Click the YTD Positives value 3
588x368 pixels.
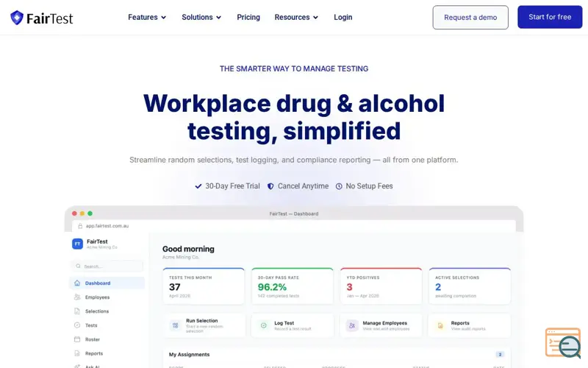coord(350,287)
